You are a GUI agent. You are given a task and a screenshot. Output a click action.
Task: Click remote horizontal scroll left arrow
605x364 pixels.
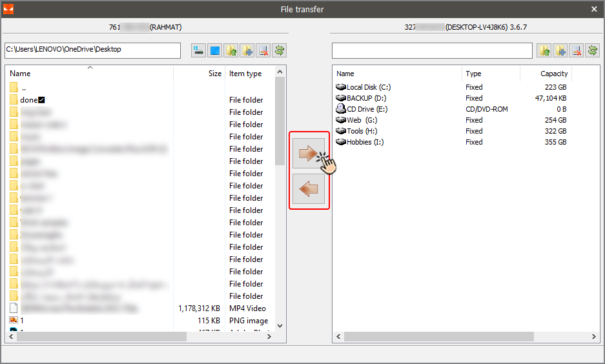(x=338, y=337)
